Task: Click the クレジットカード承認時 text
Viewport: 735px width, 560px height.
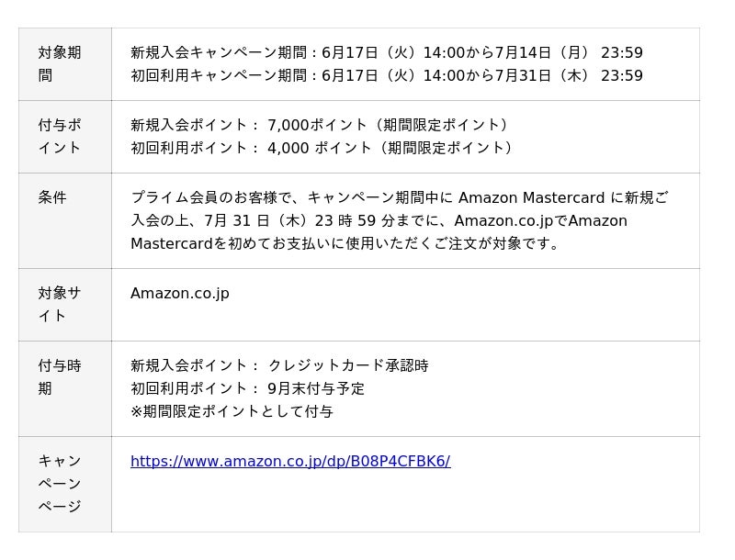Action: coord(348,366)
